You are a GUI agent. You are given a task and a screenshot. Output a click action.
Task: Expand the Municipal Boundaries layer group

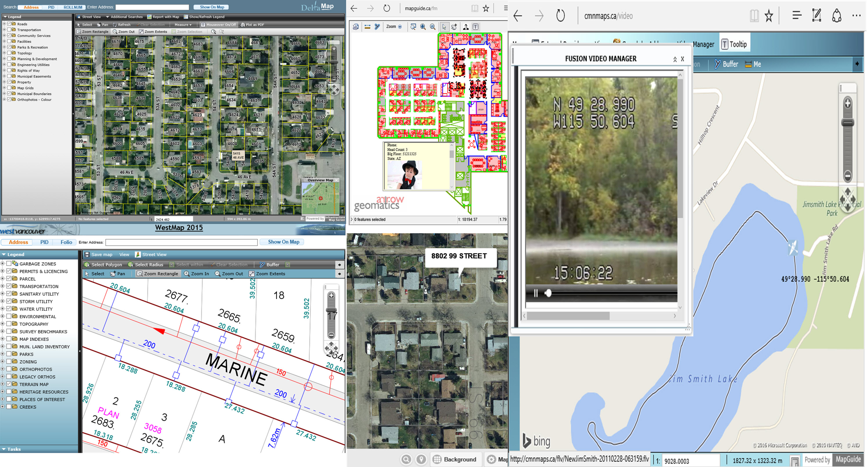(x=4, y=94)
